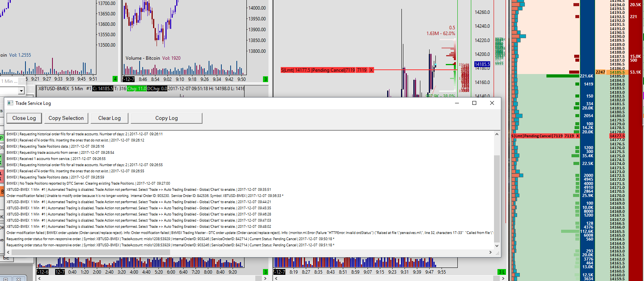644x281 pixels.
Task: Click the log's horizontal scrollbar right arrow
Action: tap(491, 252)
